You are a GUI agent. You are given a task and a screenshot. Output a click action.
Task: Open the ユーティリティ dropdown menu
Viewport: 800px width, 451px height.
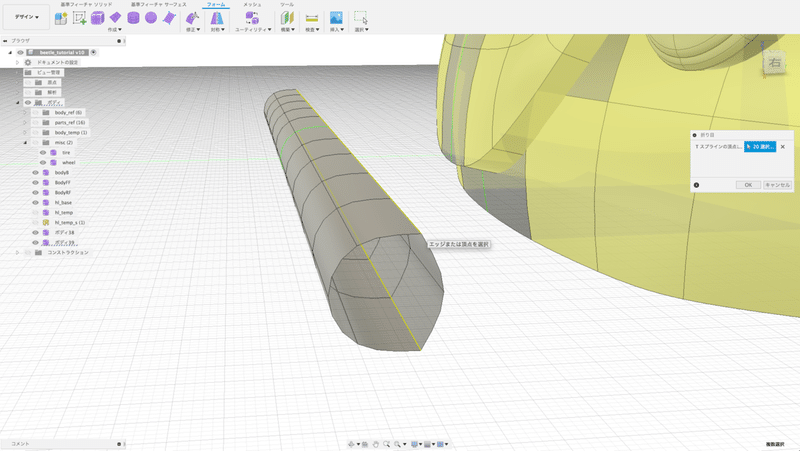pyautogui.click(x=253, y=30)
